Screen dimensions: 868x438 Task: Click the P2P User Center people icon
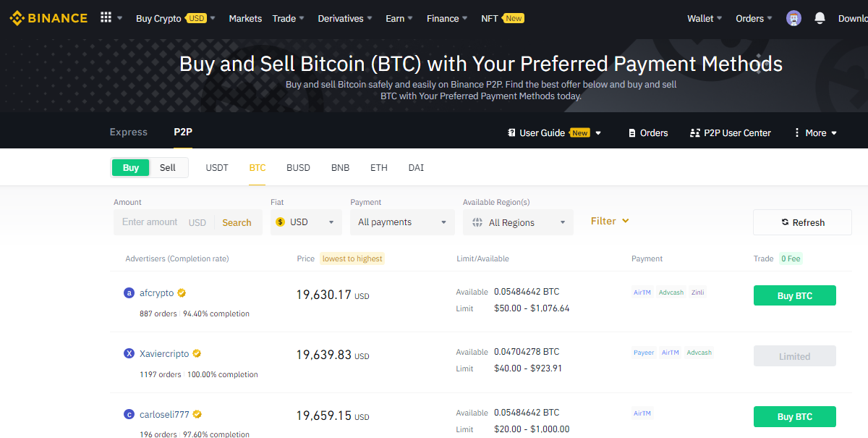696,133
